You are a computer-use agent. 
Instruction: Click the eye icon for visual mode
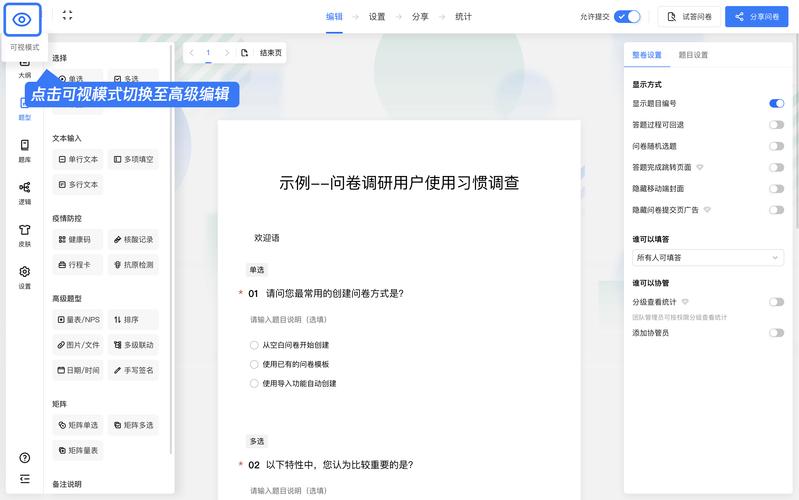click(x=22, y=20)
